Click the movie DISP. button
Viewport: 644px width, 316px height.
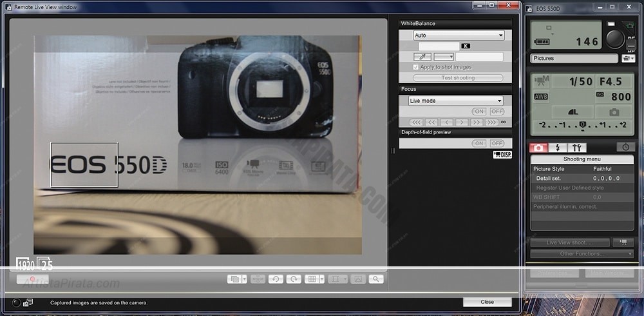click(502, 155)
